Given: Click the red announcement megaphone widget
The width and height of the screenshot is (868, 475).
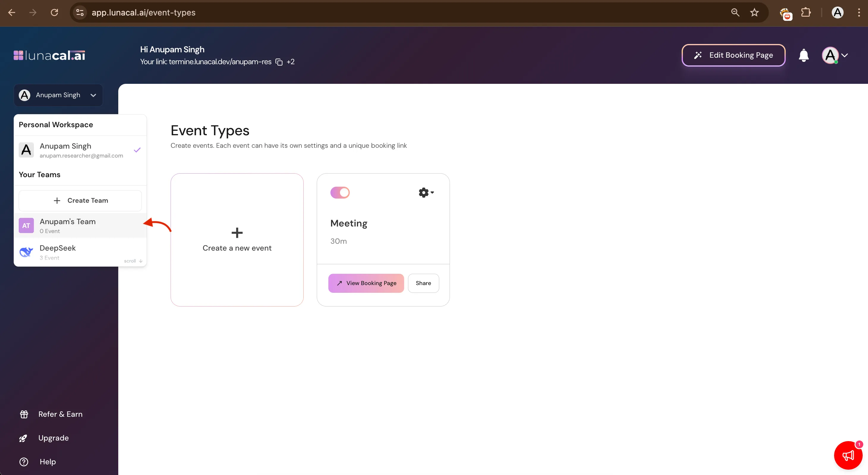Looking at the screenshot, I should (x=848, y=455).
